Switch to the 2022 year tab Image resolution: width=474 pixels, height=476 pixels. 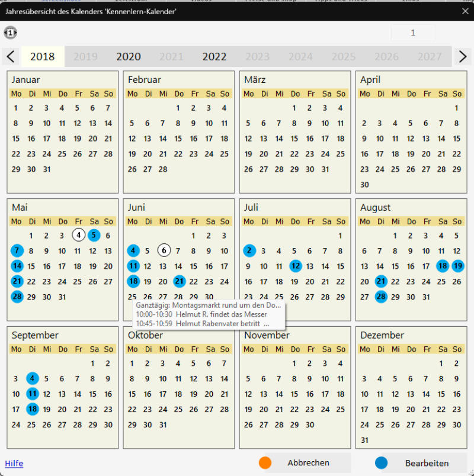[x=214, y=57]
